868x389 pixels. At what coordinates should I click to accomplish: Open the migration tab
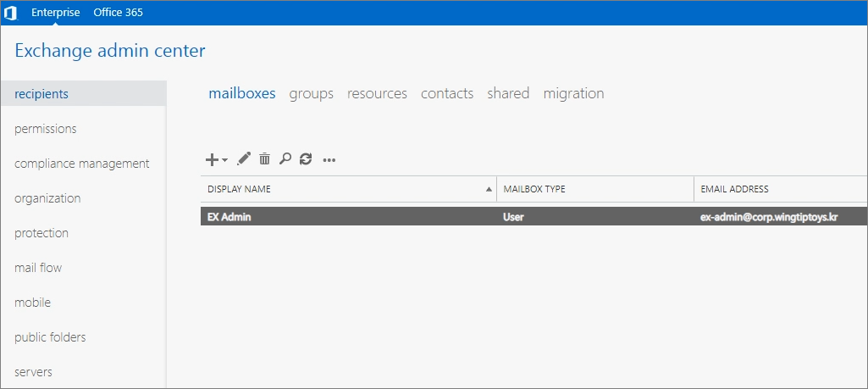[573, 93]
